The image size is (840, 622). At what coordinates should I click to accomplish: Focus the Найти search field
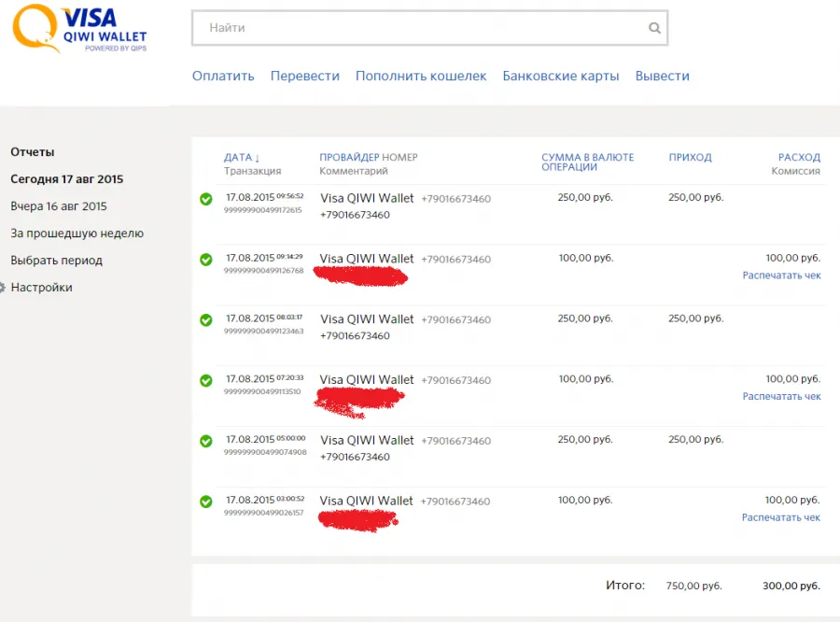[429, 28]
